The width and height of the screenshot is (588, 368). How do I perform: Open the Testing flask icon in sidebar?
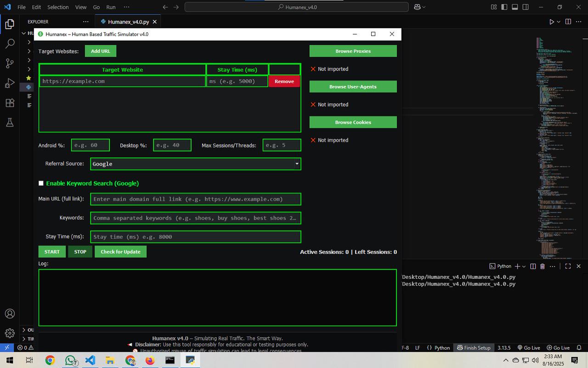pos(10,122)
